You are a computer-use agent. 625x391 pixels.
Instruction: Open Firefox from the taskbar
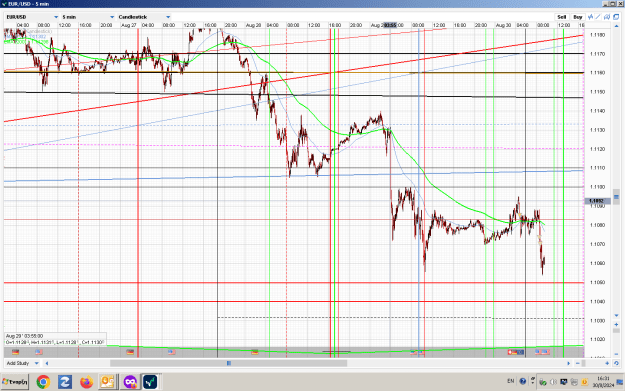point(86,382)
